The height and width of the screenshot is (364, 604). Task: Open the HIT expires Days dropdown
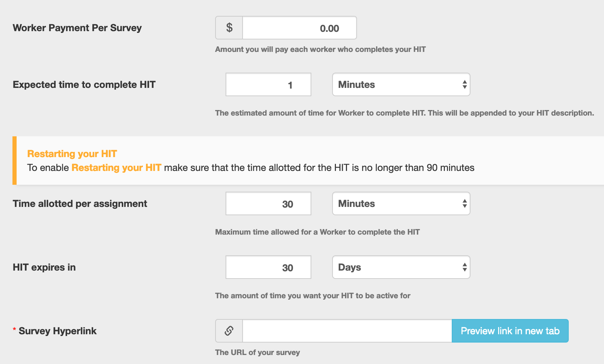pos(401,267)
